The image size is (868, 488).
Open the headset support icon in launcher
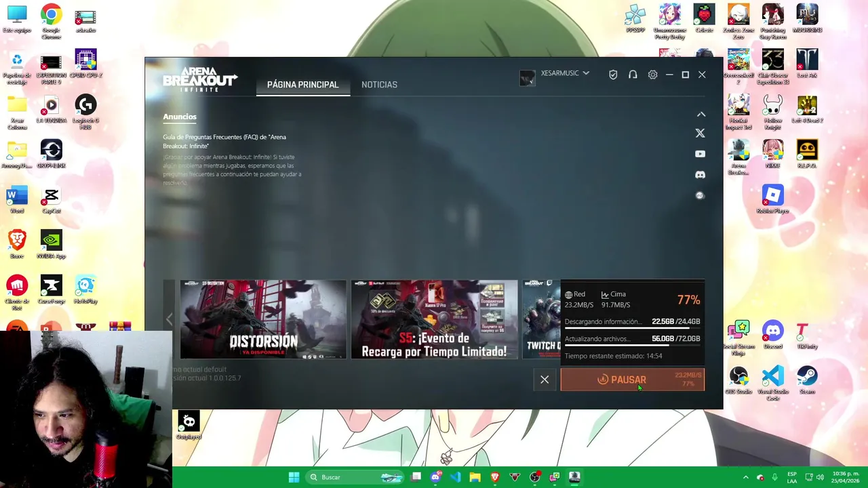tap(633, 75)
